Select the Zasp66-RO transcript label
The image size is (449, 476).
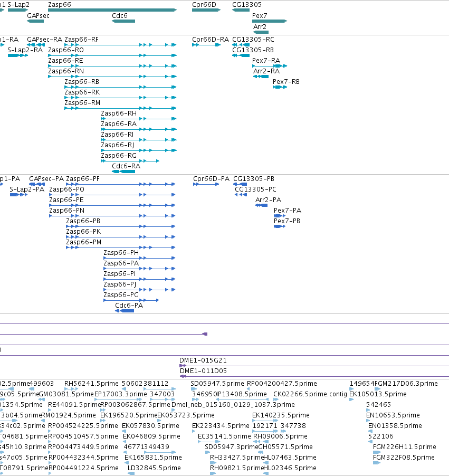pyautogui.click(x=66, y=50)
